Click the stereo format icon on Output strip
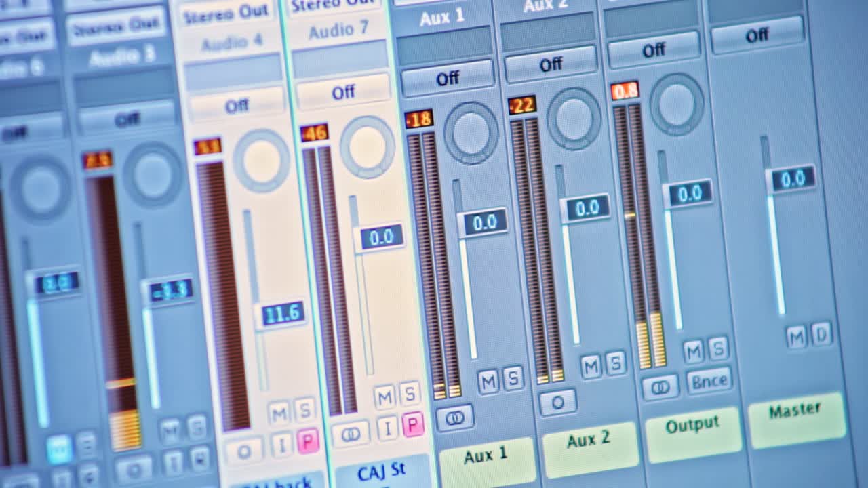The height and width of the screenshot is (488, 868). [x=660, y=388]
